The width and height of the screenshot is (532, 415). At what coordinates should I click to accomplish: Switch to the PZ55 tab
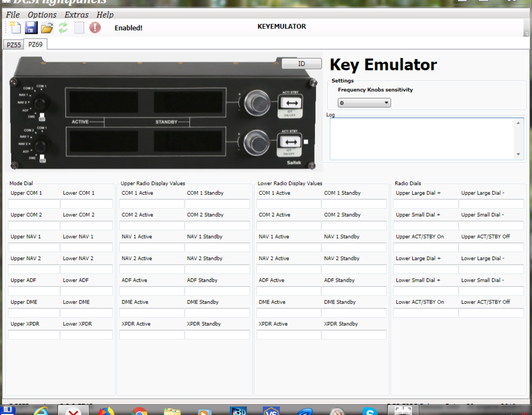pos(14,45)
